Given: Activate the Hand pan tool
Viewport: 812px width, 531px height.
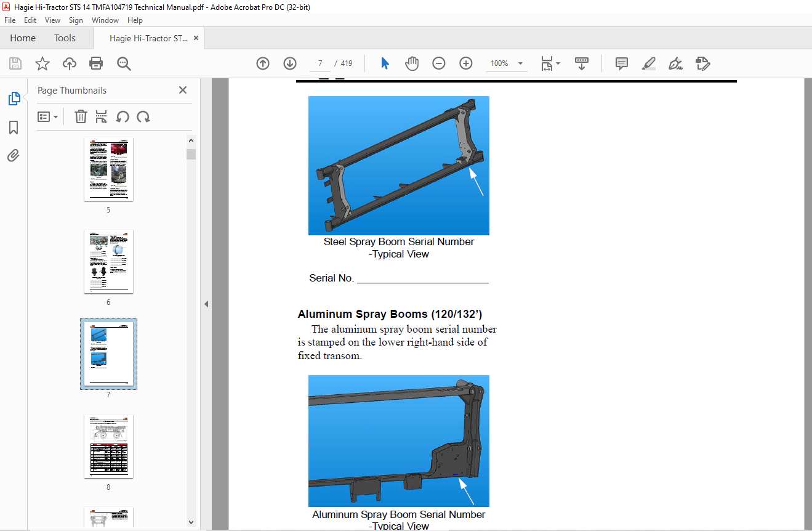Looking at the screenshot, I should pyautogui.click(x=412, y=63).
